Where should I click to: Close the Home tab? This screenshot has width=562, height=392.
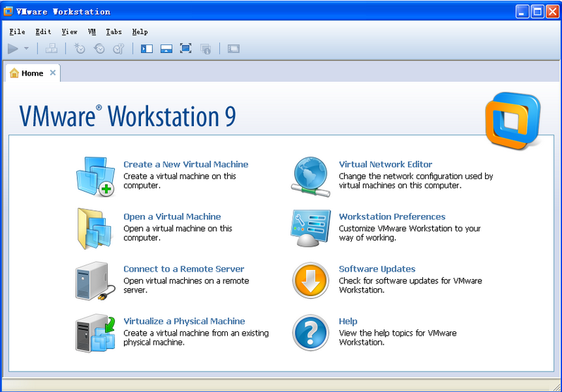coord(52,73)
